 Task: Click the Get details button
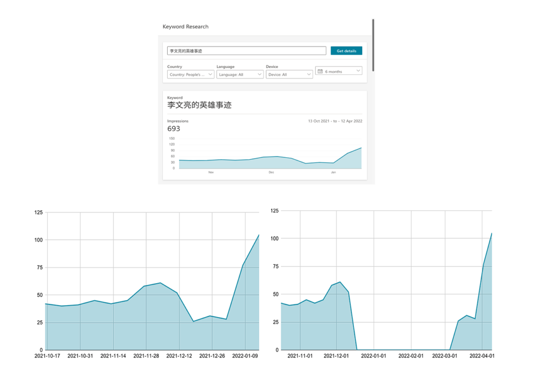(x=346, y=50)
